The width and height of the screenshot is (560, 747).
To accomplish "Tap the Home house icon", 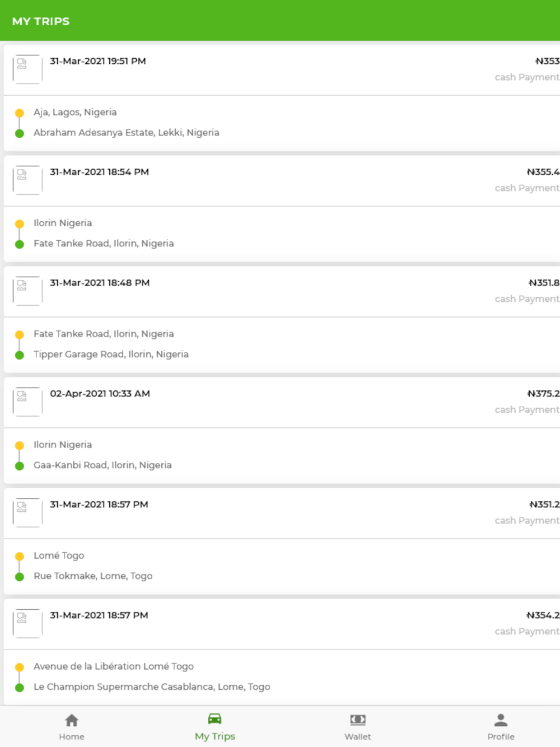I will [72, 720].
